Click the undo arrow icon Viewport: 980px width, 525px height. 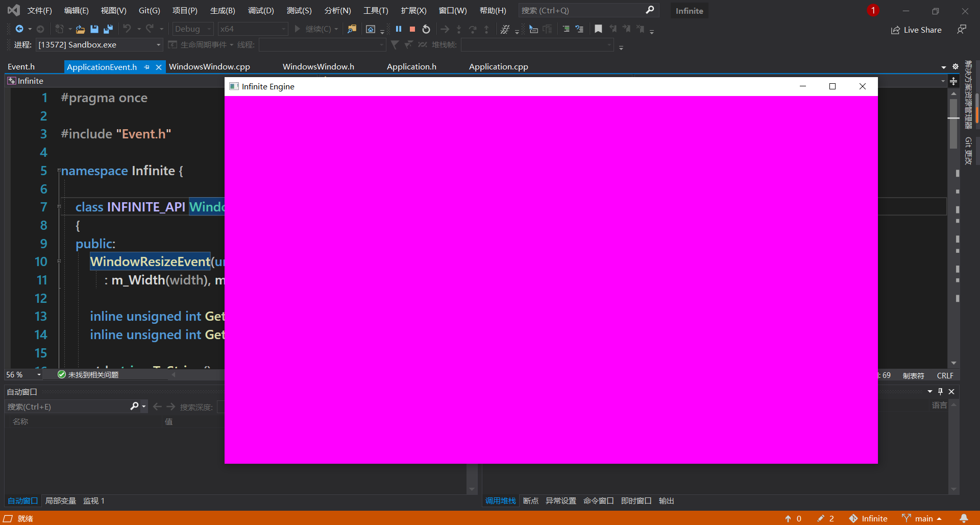click(x=127, y=29)
